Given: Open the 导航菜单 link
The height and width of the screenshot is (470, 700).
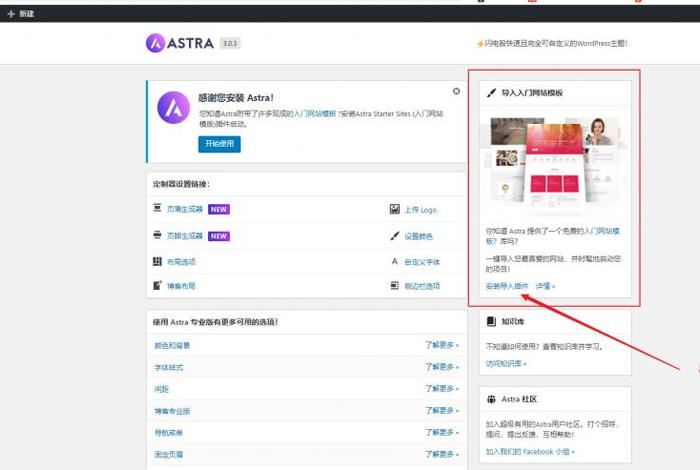Looking at the screenshot, I should click(169, 433).
